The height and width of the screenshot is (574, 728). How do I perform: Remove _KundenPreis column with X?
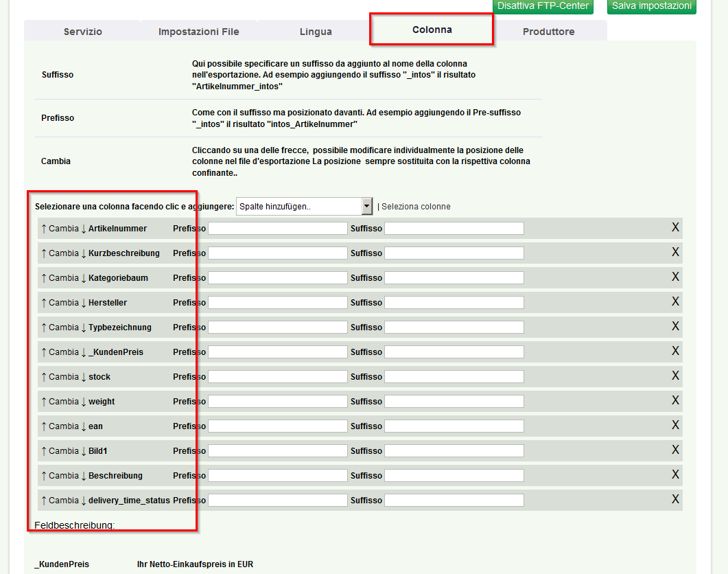click(676, 351)
